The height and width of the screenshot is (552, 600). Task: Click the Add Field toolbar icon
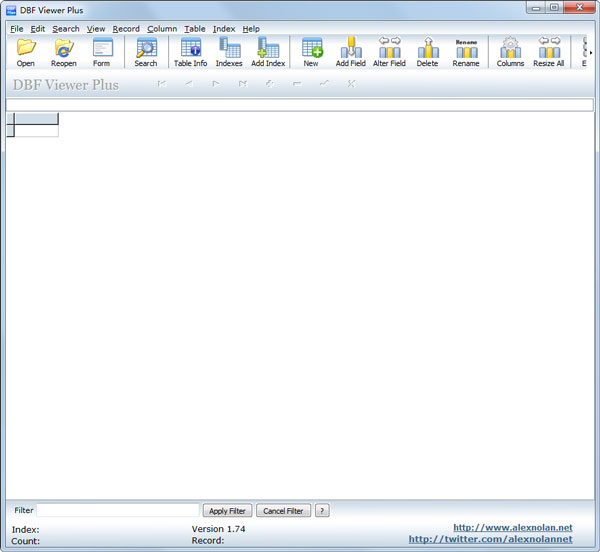click(x=351, y=52)
